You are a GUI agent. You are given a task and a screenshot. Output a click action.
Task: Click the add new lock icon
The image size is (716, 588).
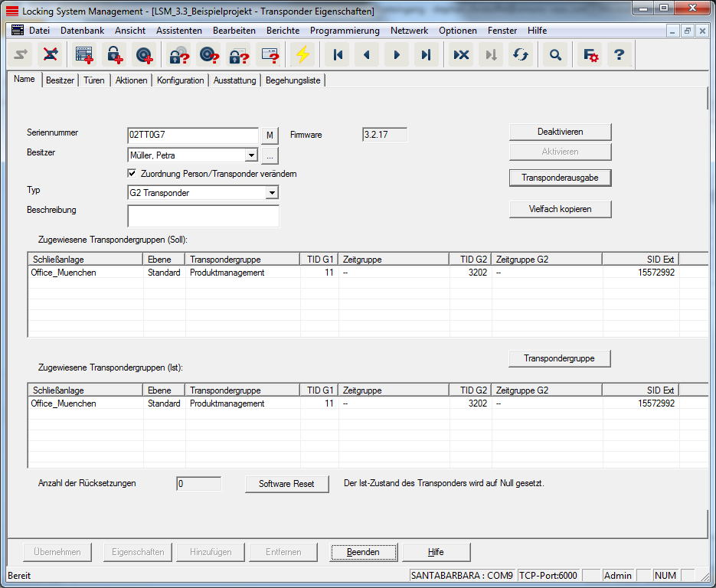113,55
